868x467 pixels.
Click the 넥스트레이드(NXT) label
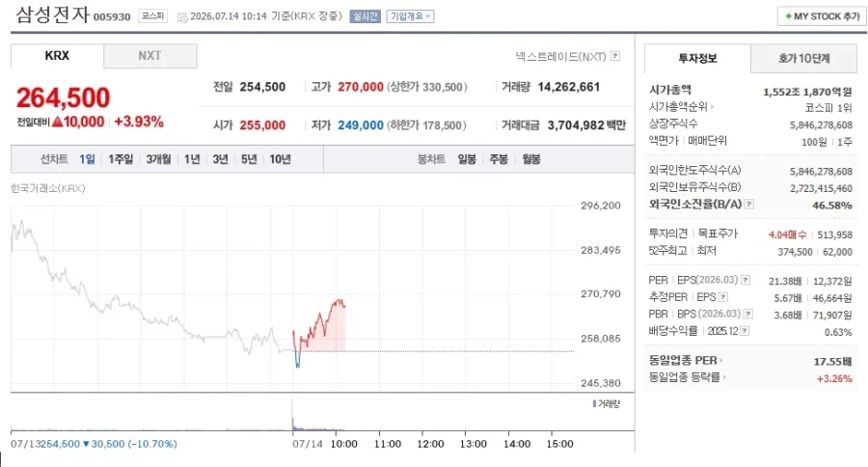click(x=560, y=56)
